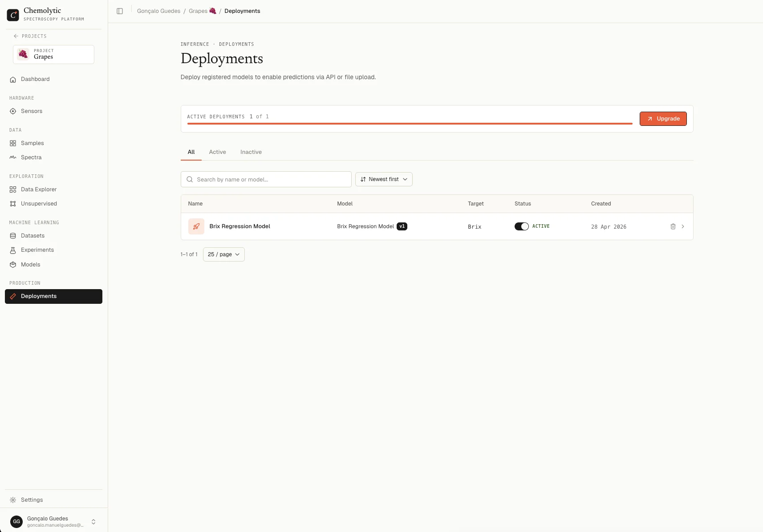
Task: Click the Status column header
Action: 523,204
